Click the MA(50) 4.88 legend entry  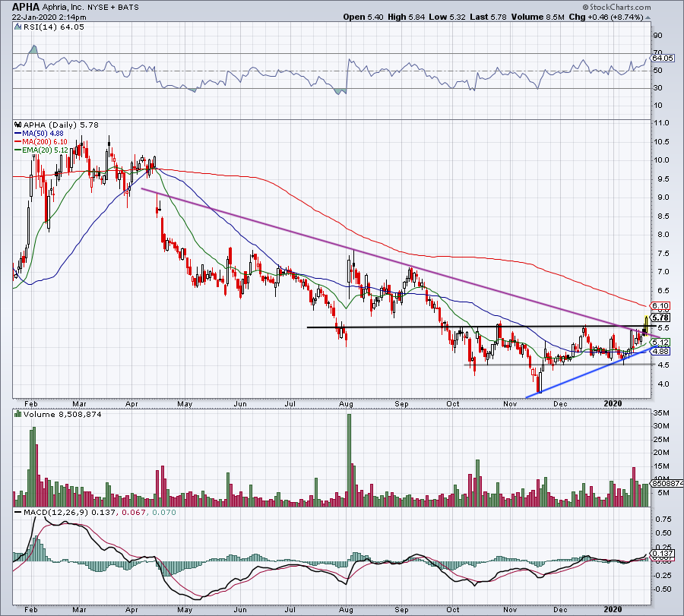(43, 134)
